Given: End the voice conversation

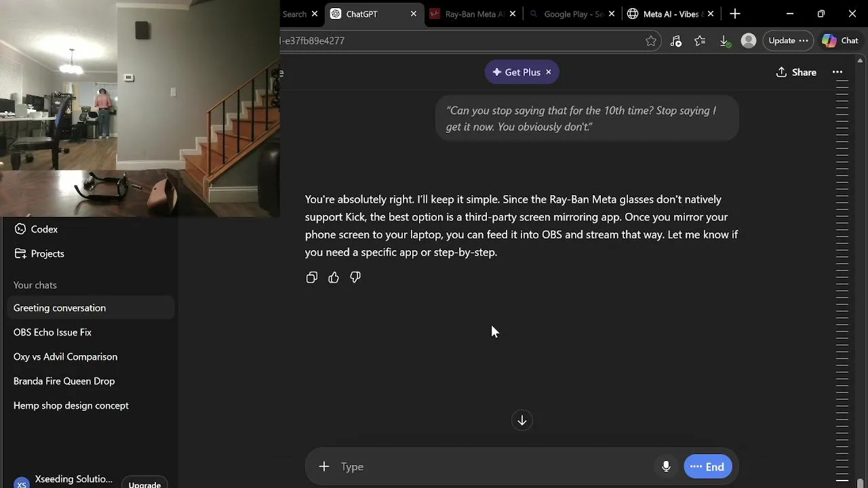Looking at the screenshot, I should (x=708, y=466).
